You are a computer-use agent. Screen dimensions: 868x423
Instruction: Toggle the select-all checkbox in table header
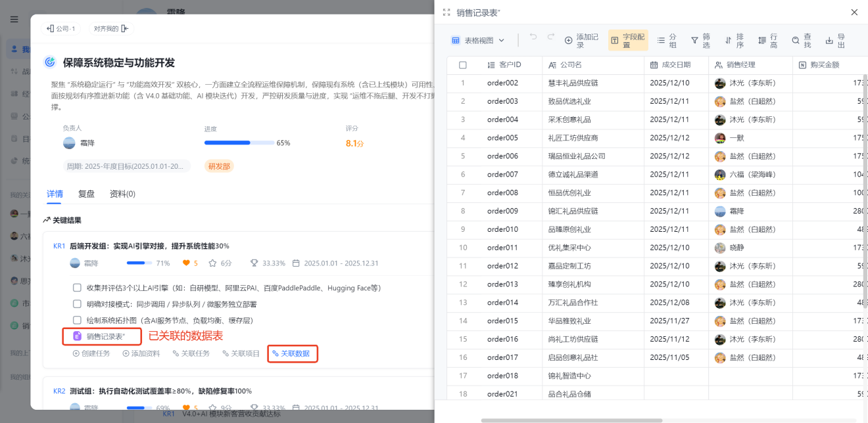click(x=463, y=65)
